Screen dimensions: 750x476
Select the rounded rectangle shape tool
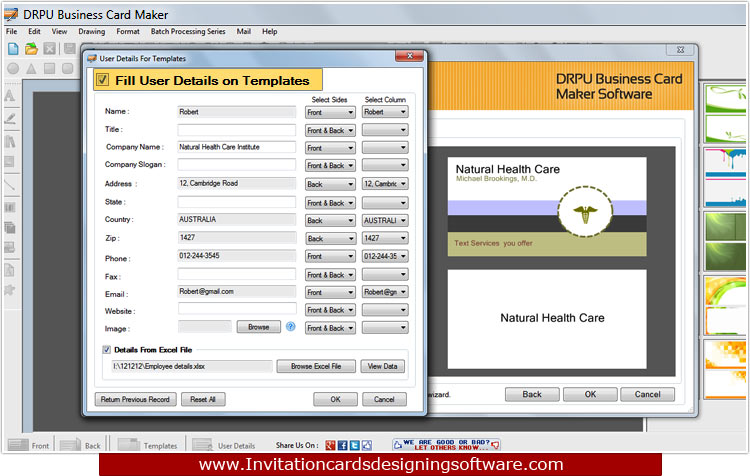tap(68, 68)
